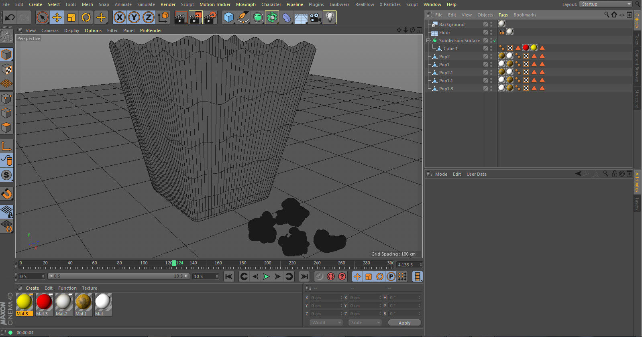This screenshot has width=644, height=337.
Task: Open the viewport Cameras menu
Action: (x=50, y=30)
